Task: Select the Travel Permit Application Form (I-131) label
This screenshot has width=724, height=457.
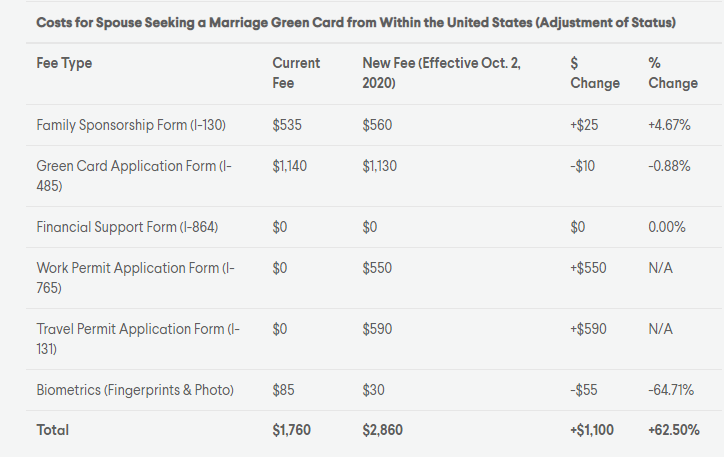Action: (138, 339)
